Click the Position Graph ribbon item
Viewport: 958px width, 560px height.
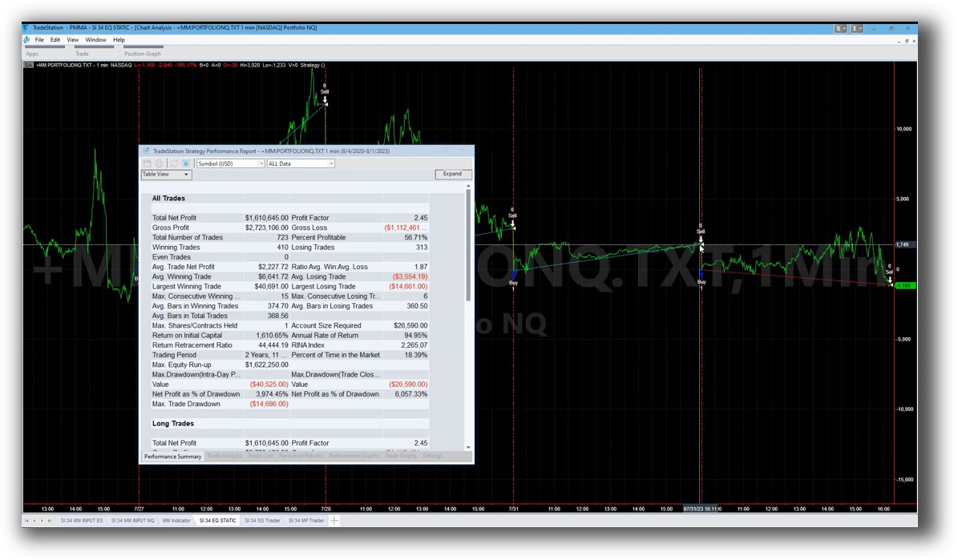(x=140, y=53)
